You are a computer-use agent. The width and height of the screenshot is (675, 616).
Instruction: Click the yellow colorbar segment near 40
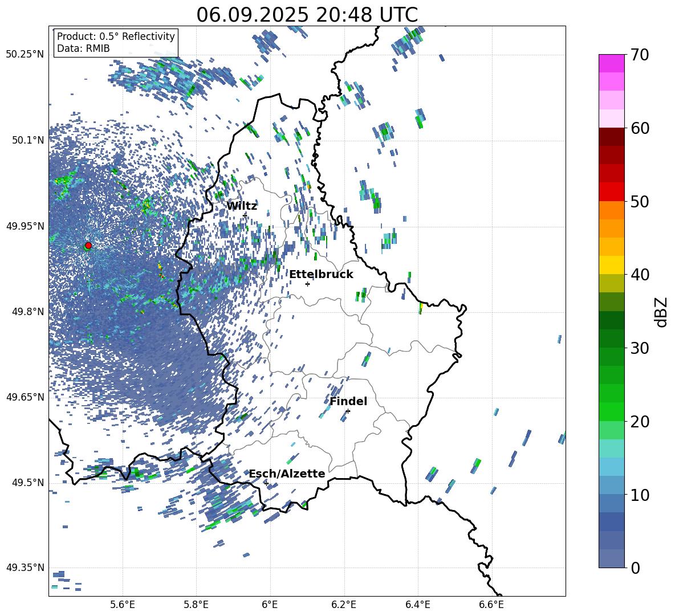(611, 265)
